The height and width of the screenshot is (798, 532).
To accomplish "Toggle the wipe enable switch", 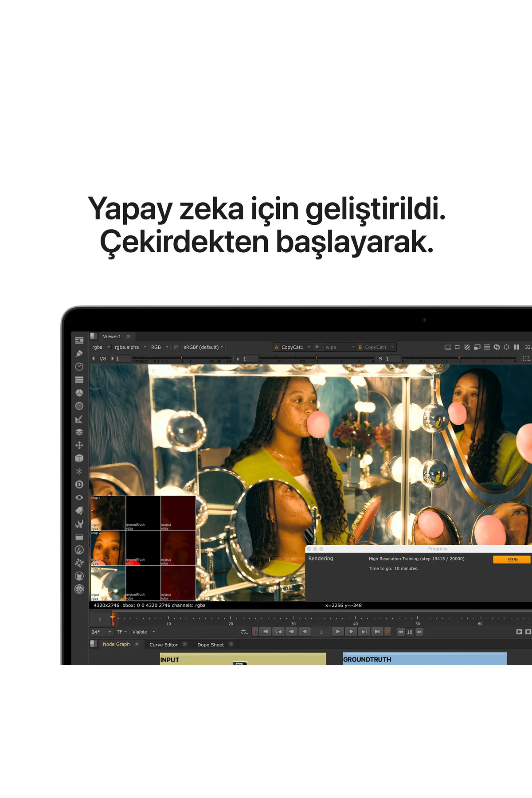I will [317, 347].
